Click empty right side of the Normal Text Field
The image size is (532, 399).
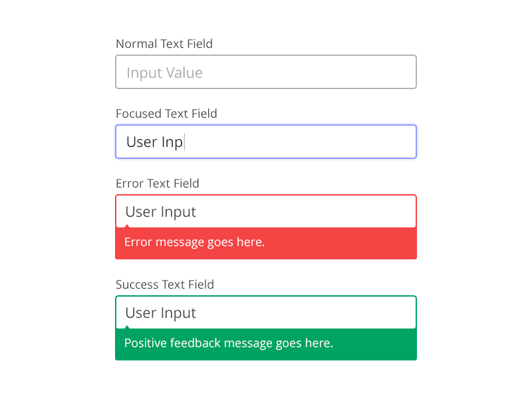pyautogui.click(x=339, y=72)
